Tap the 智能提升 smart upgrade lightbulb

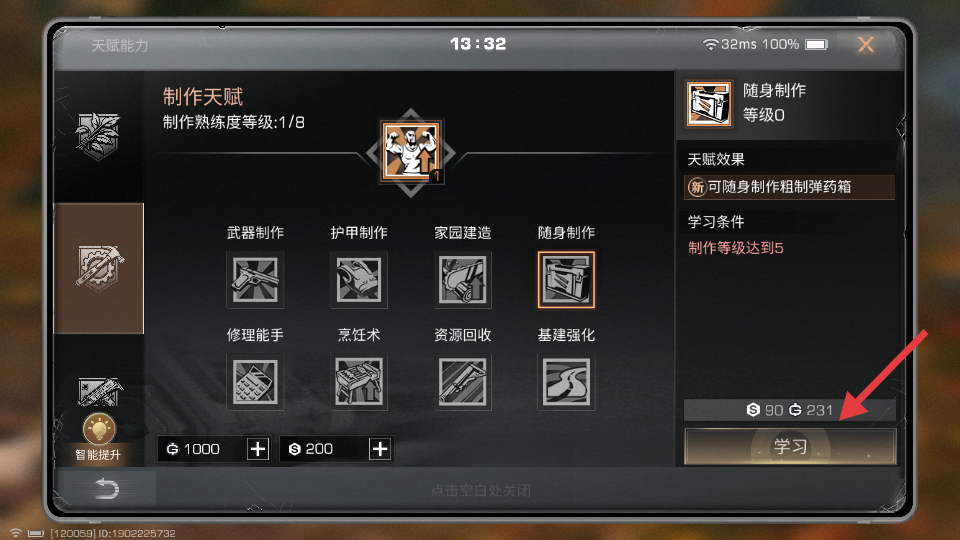pos(98,437)
